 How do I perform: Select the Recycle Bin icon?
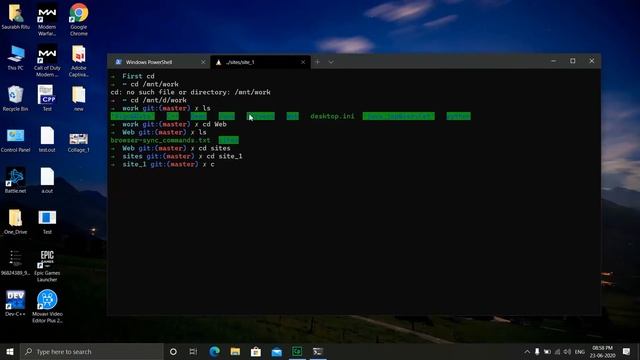(x=16, y=98)
